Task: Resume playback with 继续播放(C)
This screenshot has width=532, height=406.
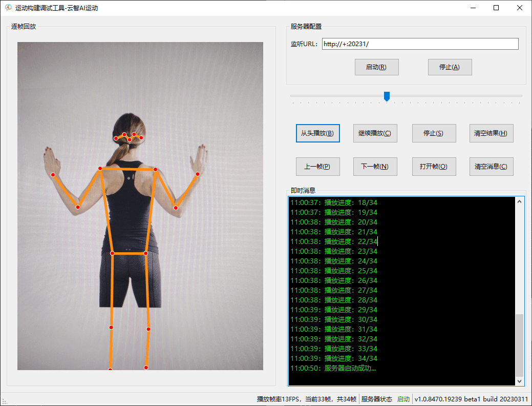Action: pyautogui.click(x=375, y=133)
